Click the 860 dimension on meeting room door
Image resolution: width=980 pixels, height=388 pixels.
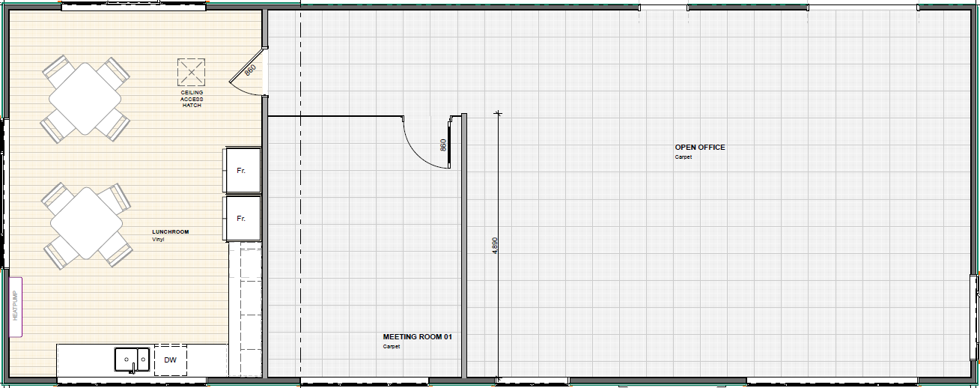442,145
